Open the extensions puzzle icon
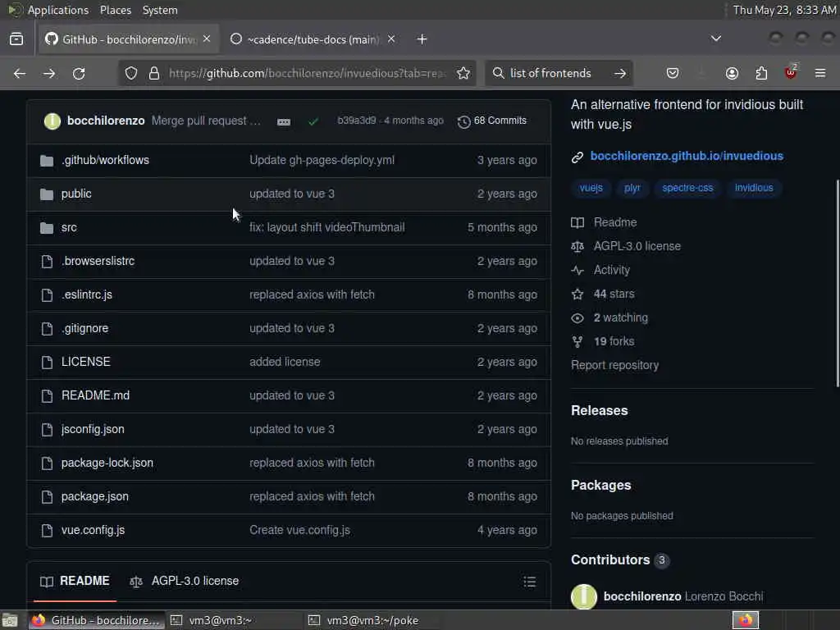The width and height of the screenshot is (840, 630). (x=761, y=73)
